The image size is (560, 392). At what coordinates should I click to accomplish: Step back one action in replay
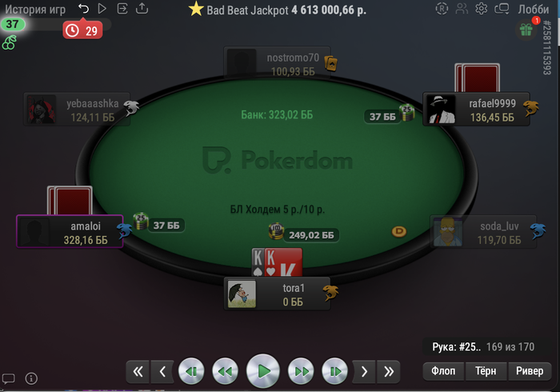(191, 372)
